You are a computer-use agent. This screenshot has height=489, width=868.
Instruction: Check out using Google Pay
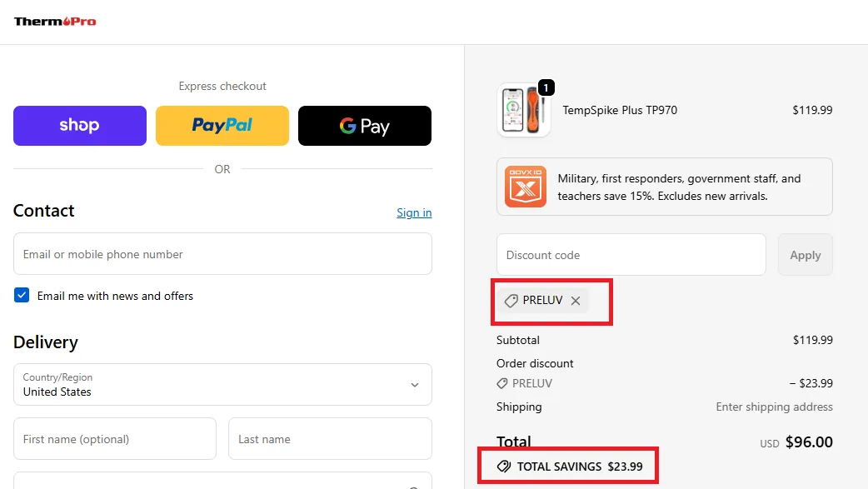click(365, 126)
